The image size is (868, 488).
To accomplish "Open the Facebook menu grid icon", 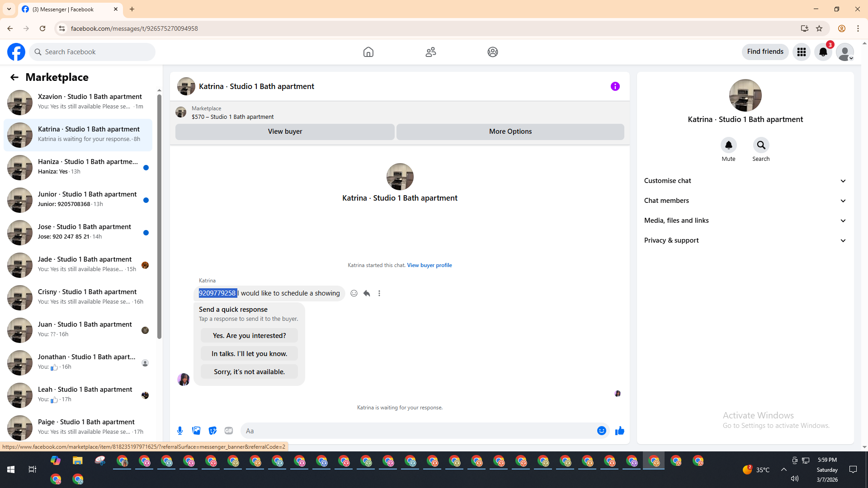I will (x=802, y=52).
